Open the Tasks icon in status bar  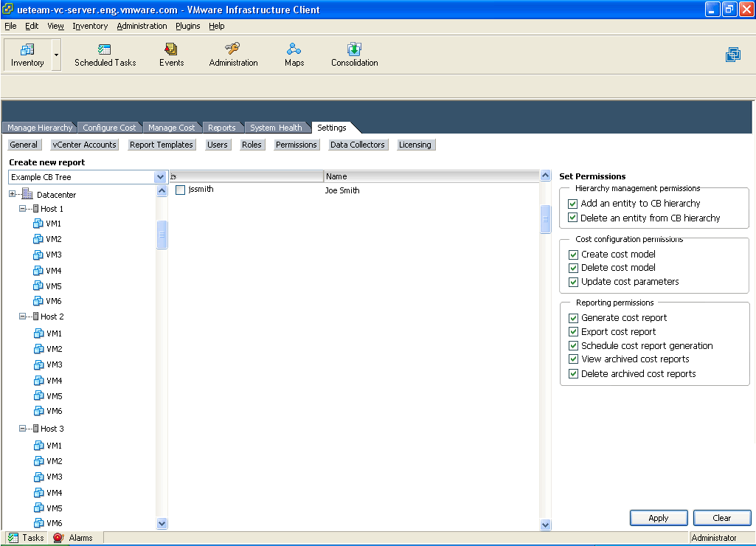coord(13,538)
